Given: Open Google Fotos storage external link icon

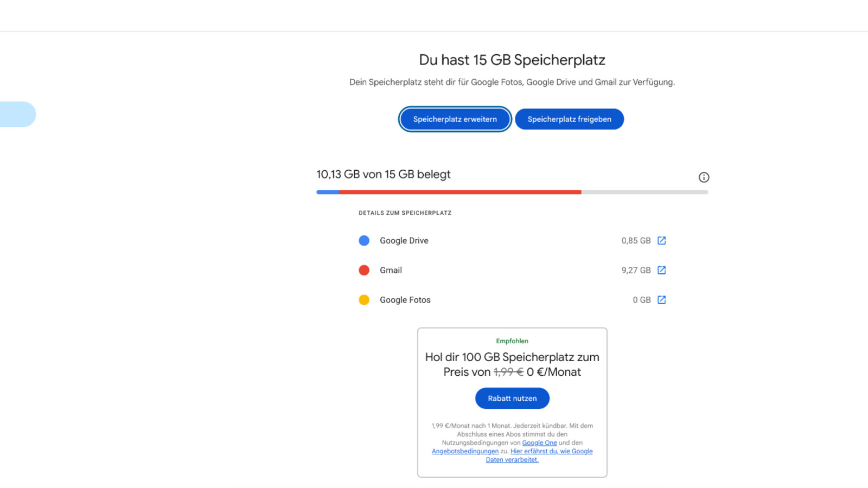Looking at the screenshot, I should tap(661, 300).
